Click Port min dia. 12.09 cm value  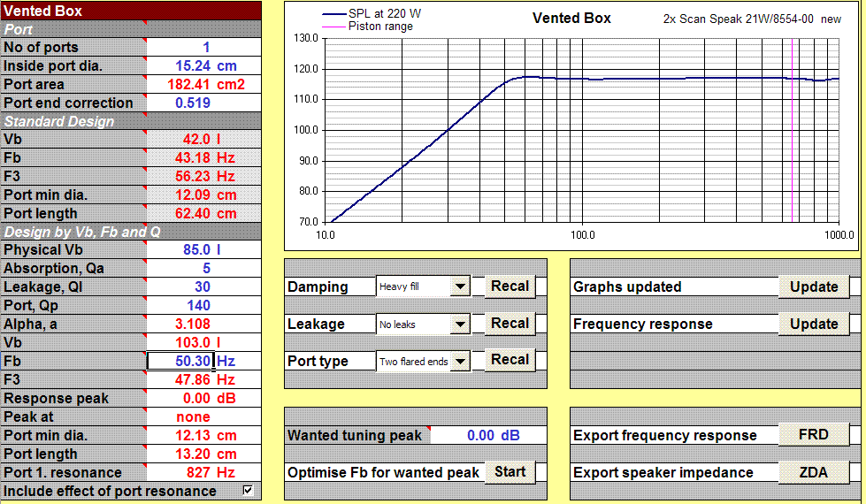coord(203,195)
